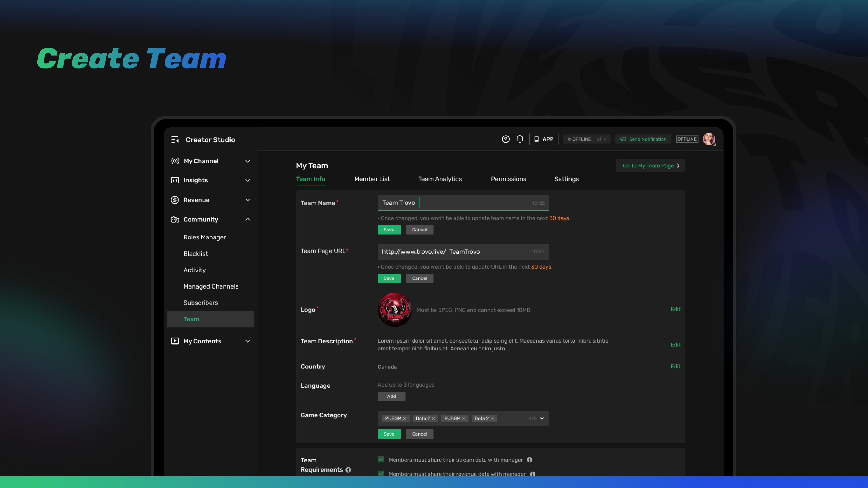Viewport: 868px width, 488px height.
Task: Open the user profile avatar
Action: pos(709,139)
